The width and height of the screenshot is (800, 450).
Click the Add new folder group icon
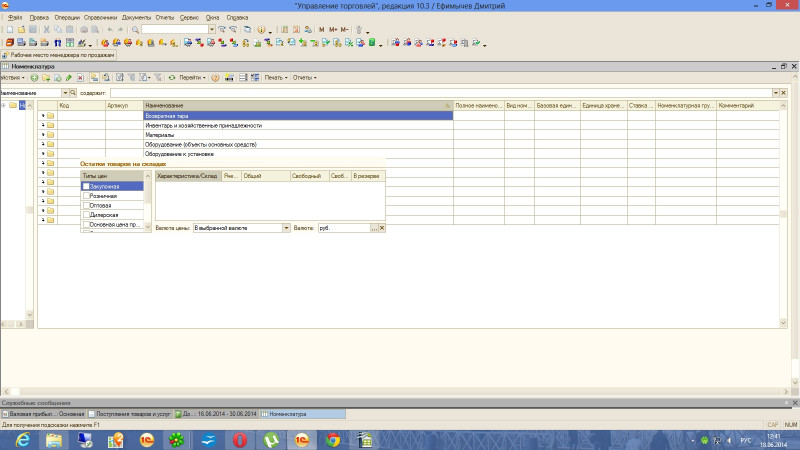(x=46, y=78)
